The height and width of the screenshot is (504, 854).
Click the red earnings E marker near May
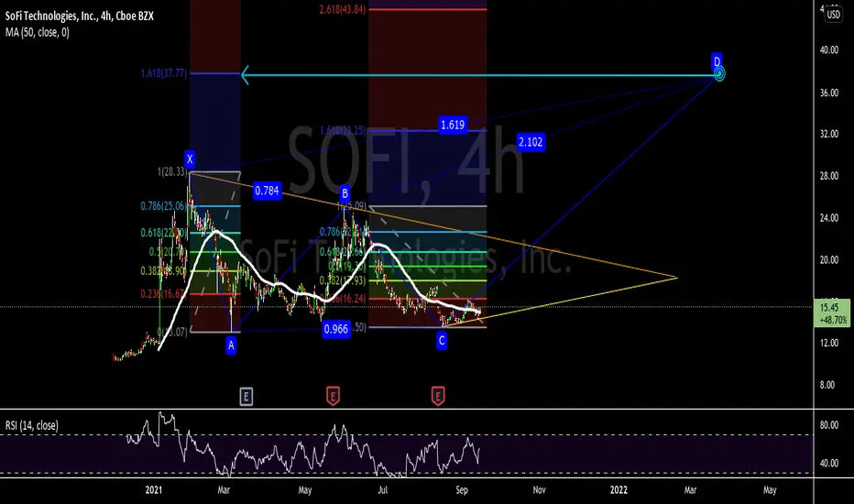333,396
